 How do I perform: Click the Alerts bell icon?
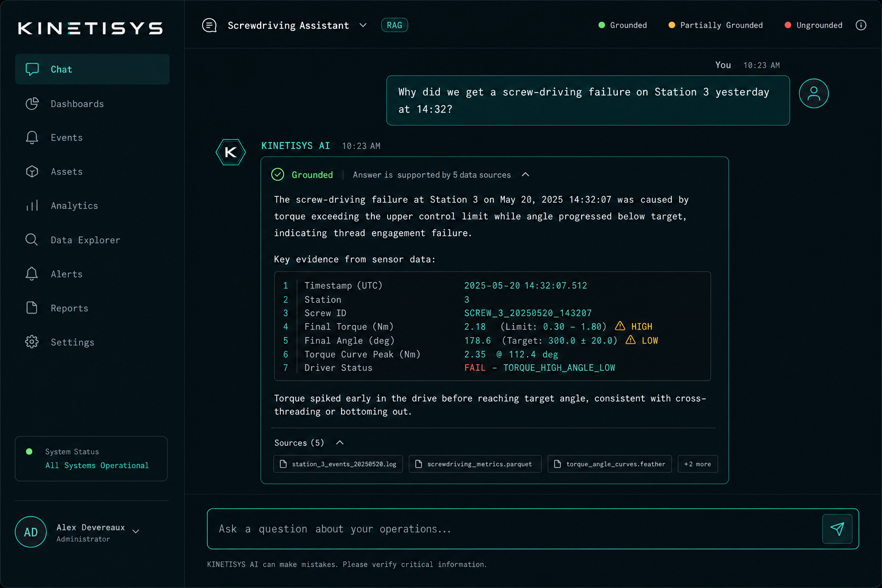(x=32, y=274)
